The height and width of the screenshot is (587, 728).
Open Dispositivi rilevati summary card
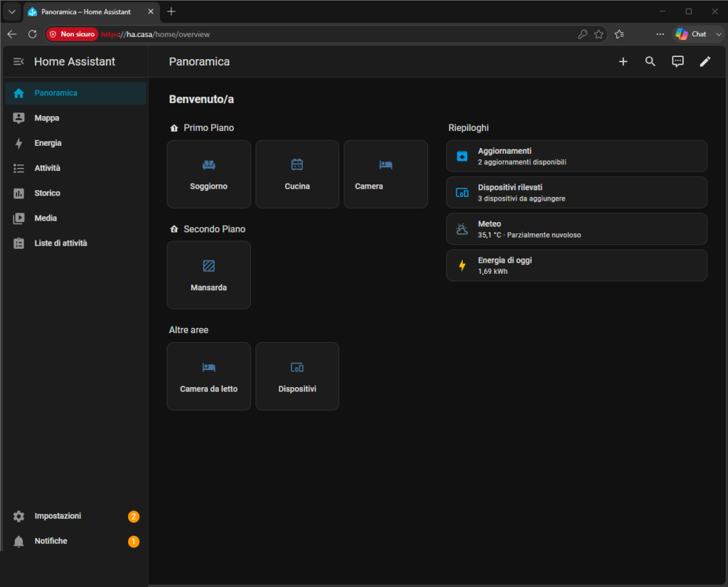(577, 193)
